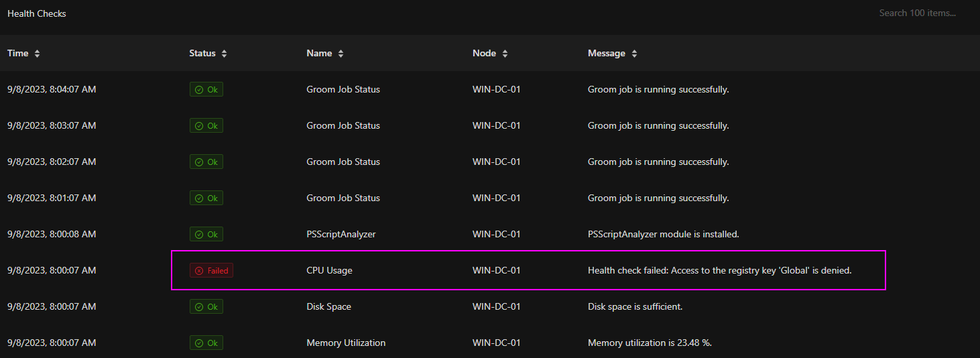Click sort arrows next to Node header
Screen dimensions: 980x358
pyautogui.click(x=505, y=54)
